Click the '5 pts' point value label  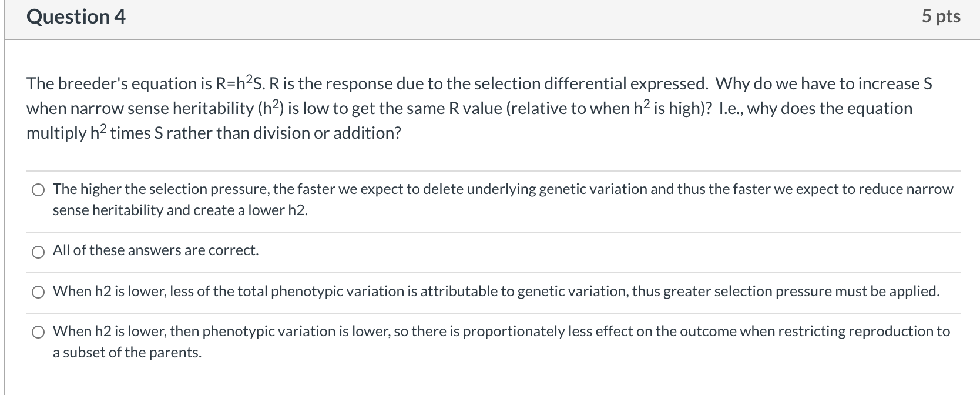coord(941,16)
